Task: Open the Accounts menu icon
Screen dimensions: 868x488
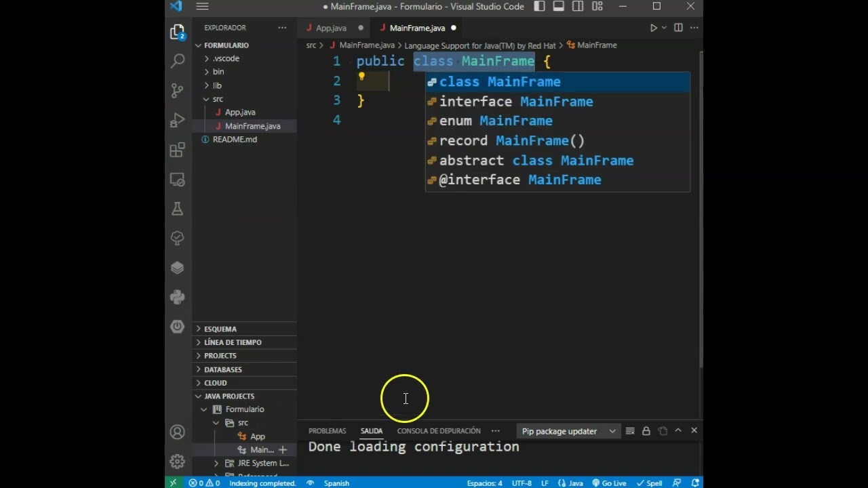Action: (178, 432)
